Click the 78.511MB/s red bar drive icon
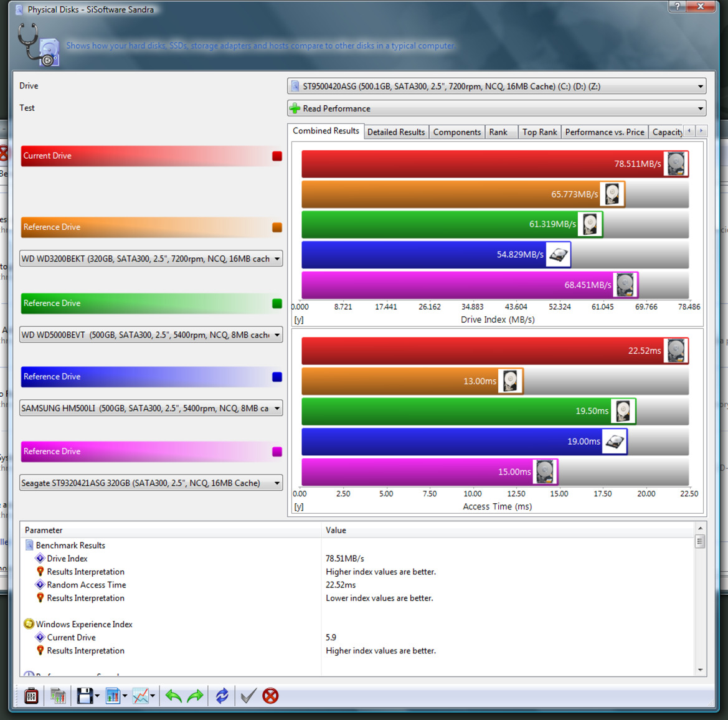 pos(676,164)
